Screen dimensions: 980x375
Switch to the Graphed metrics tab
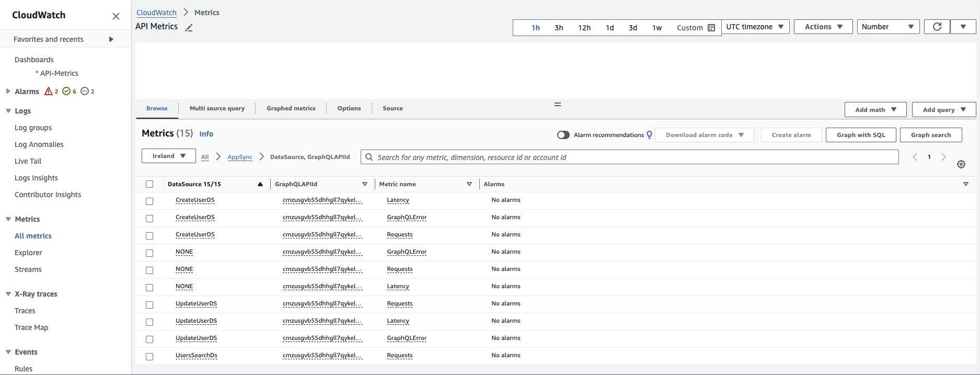[291, 108]
